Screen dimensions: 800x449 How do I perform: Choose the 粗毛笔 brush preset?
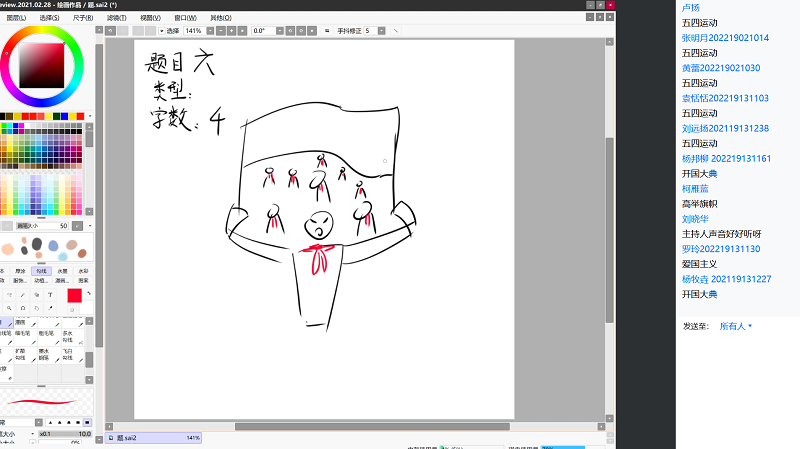pos(49,337)
